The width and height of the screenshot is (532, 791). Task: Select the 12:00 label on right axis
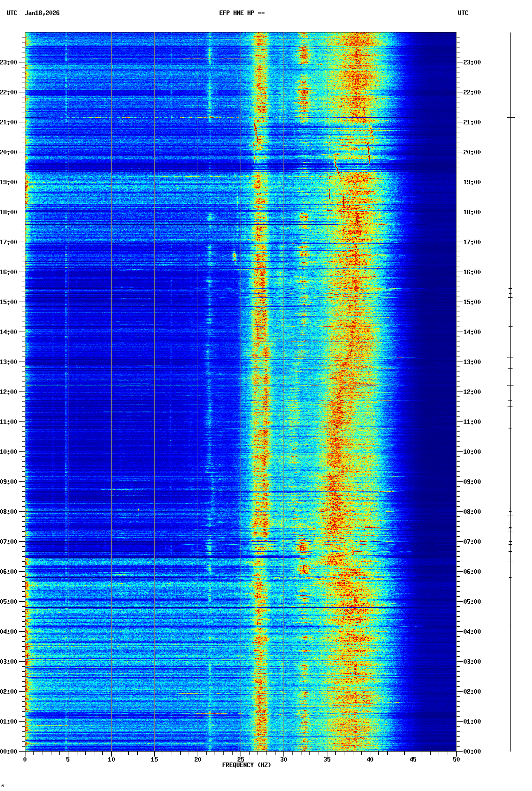coord(472,392)
